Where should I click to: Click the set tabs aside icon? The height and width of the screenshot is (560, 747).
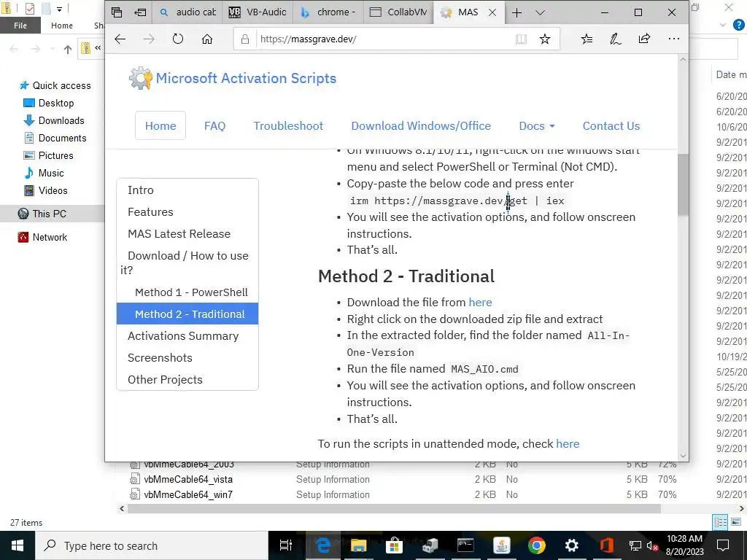coord(140,12)
